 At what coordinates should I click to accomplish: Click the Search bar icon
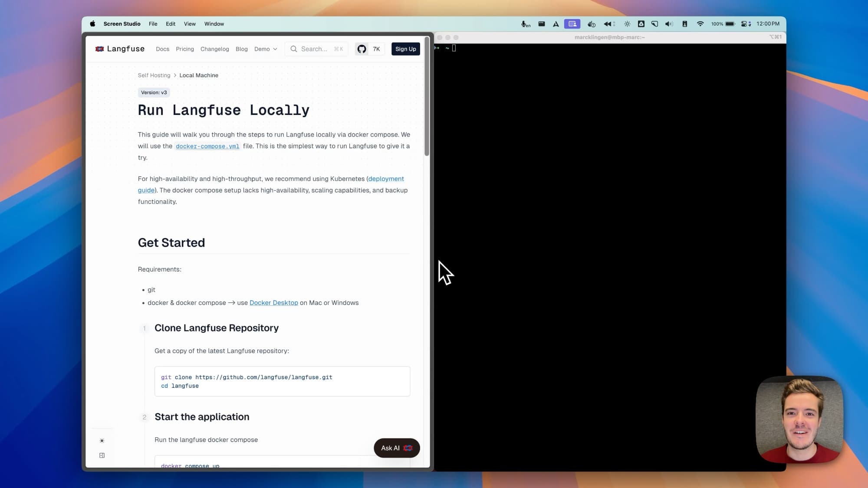295,49
